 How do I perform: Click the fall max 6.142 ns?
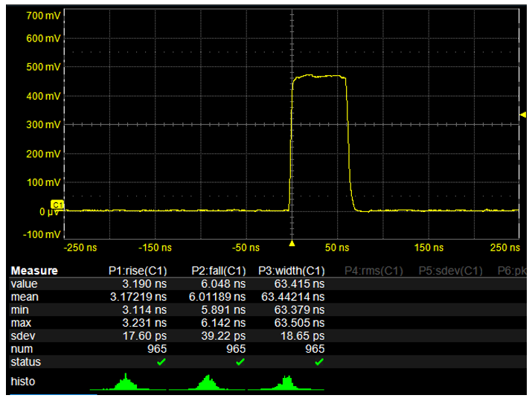tap(223, 323)
